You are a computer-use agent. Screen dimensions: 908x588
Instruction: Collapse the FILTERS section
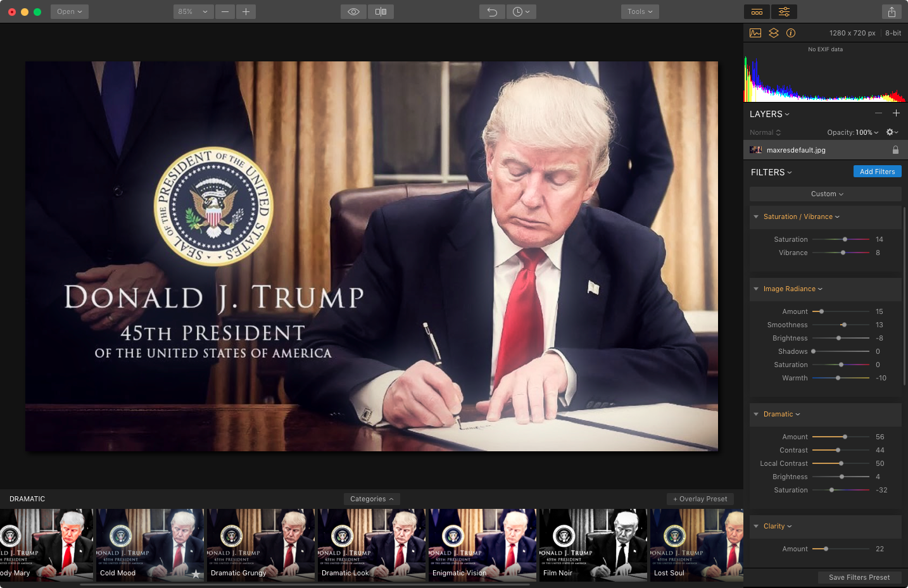[x=771, y=172]
